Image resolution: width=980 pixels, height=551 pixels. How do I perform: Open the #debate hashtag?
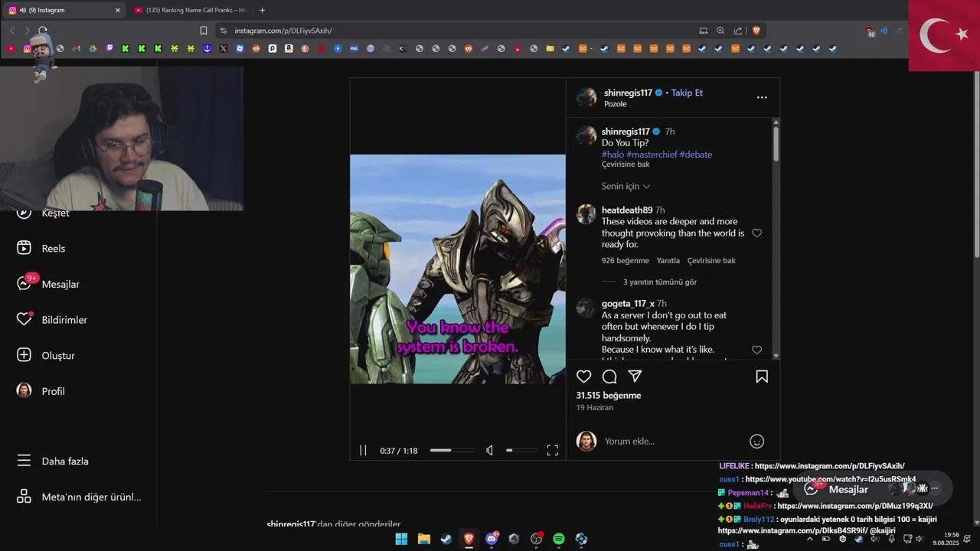click(695, 155)
